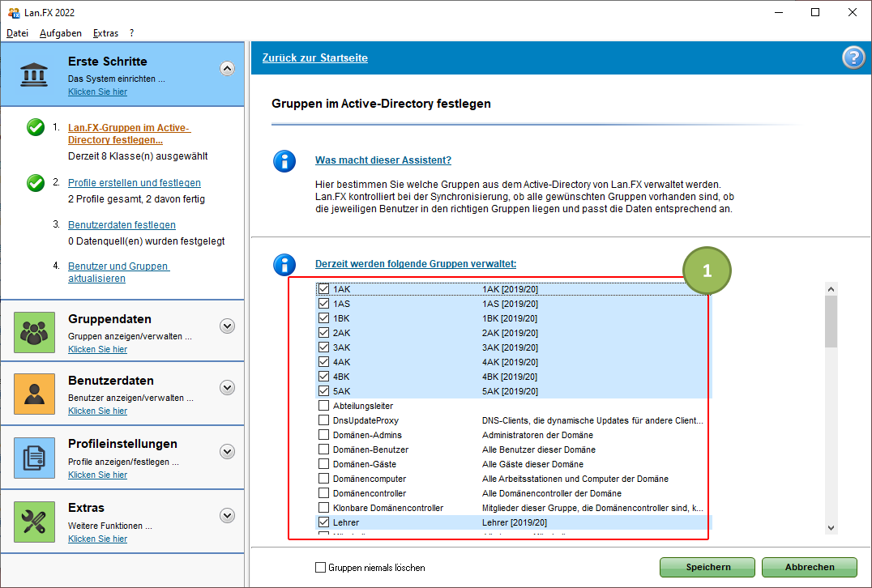Click 'Klicken Sie hier' under Profileinstellungen
872x588 pixels.
tap(97, 475)
